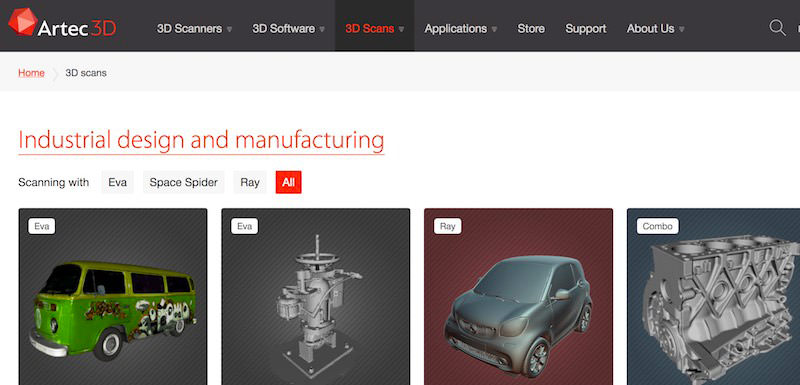800x385 pixels.
Task: Open the Support page
Action: [586, 29]
